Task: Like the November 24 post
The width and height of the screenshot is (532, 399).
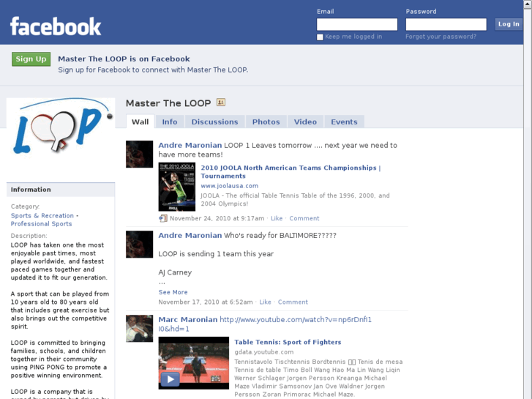Action: pyautogui.click(x=277, y=218)
